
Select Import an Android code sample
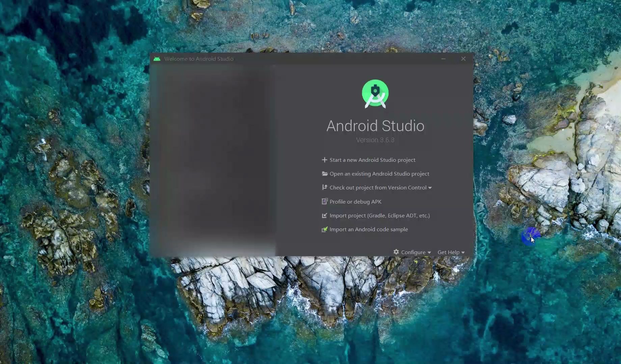pos(369,229)
